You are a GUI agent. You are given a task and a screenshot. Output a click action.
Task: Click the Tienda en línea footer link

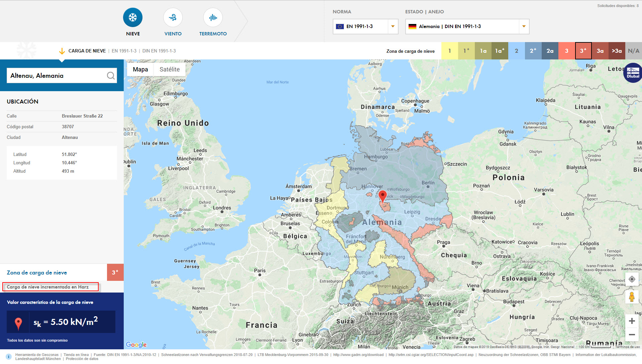[76, 355]
